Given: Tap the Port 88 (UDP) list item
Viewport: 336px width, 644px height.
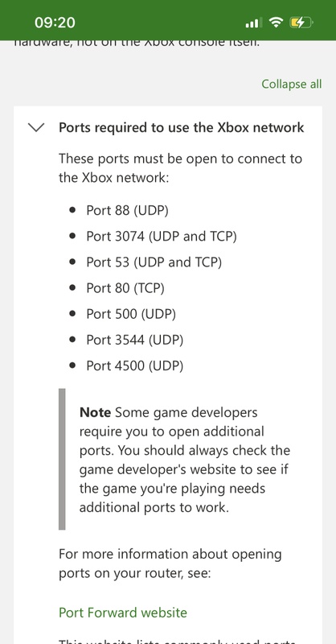Looking at the screenshot, I should 127,210.
